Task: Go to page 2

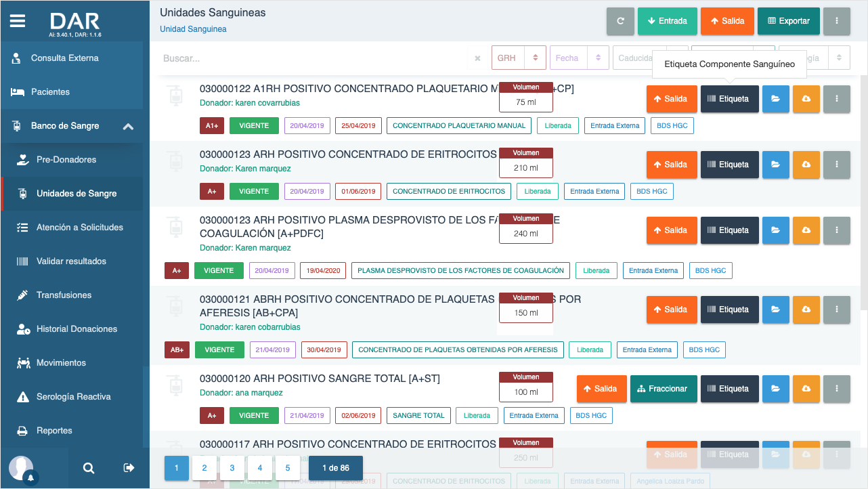Action: point(204,468)
